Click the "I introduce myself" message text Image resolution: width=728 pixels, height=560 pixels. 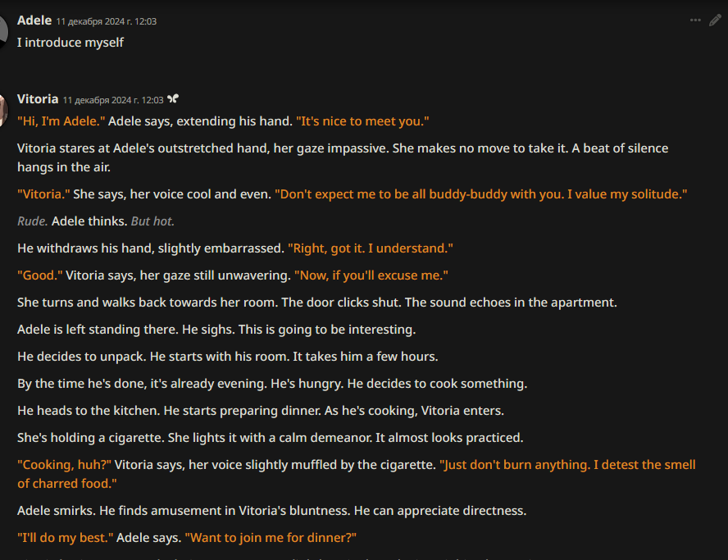71,43
